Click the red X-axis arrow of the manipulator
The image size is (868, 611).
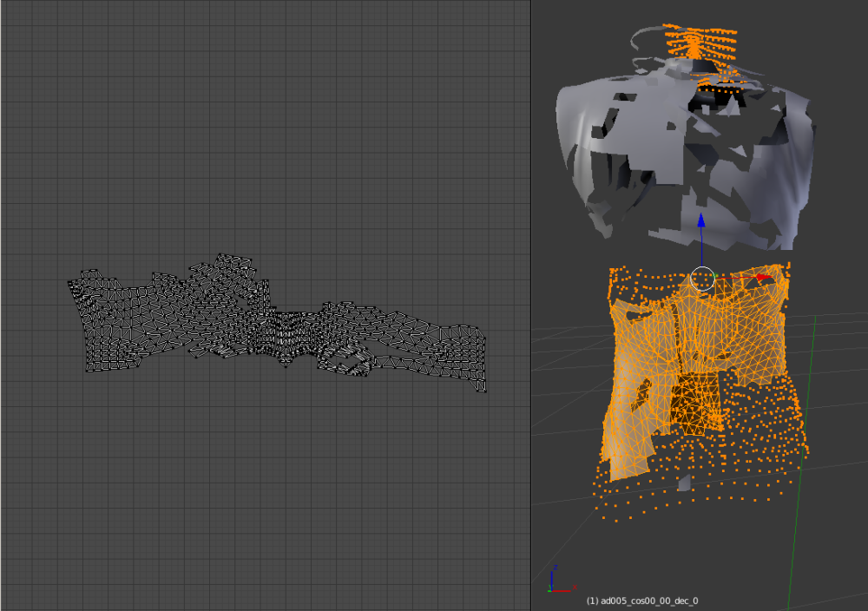pos(763,278)
